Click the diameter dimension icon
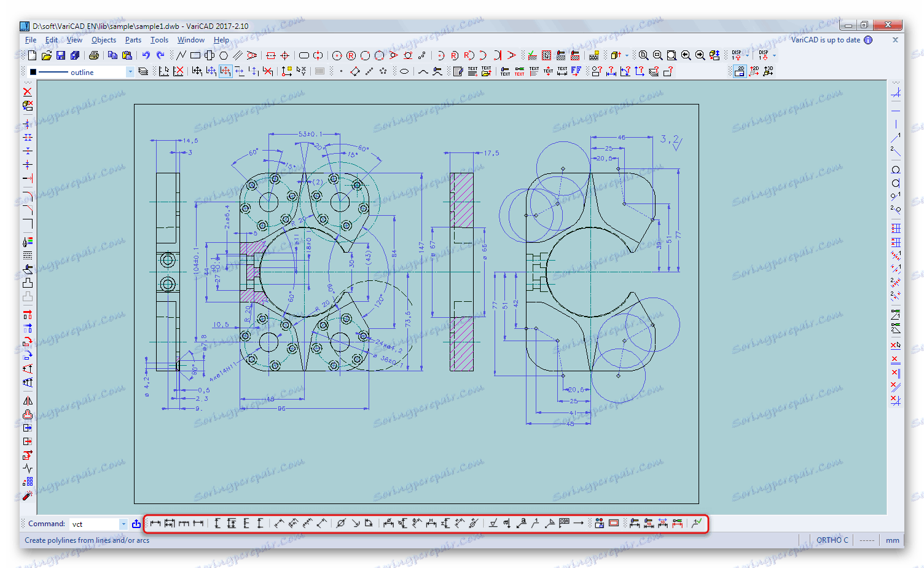Image resolution: width=924 pixels, height=568 pixels. (x=341, y=524)
